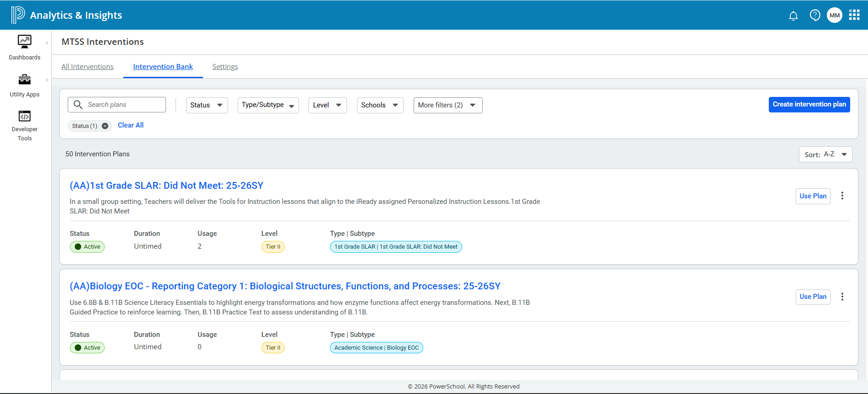Open the Schools filter dropdown

click(x=380, y=105)
